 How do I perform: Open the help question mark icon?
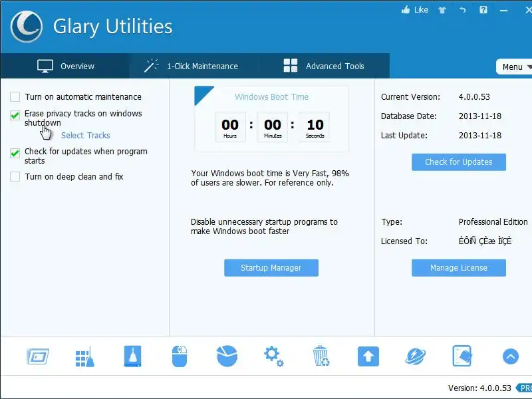pos(483,10)
